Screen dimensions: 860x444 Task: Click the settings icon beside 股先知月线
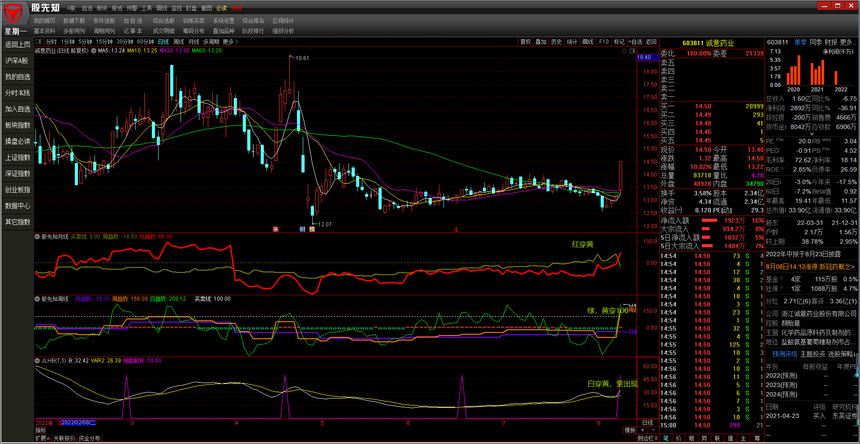tap(38, 236)
